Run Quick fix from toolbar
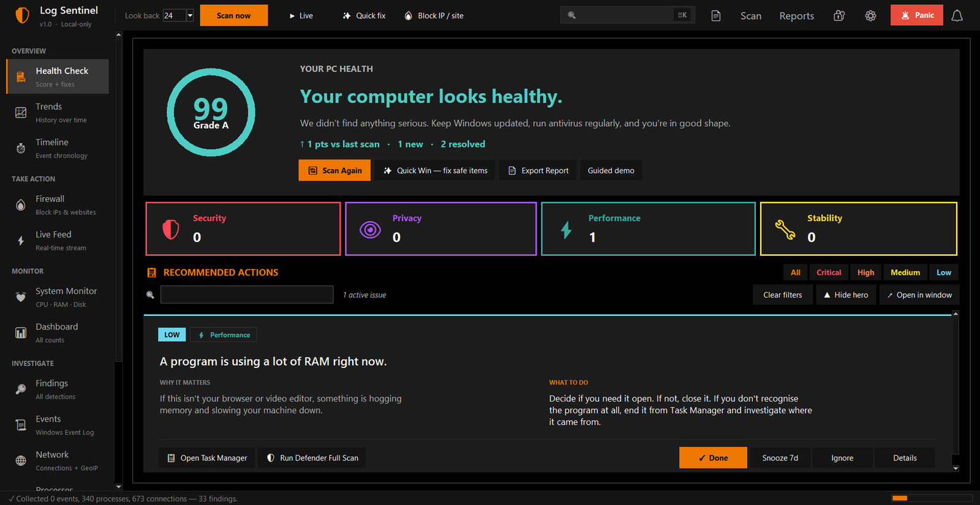The image size is (980, 505). [364, 16]
